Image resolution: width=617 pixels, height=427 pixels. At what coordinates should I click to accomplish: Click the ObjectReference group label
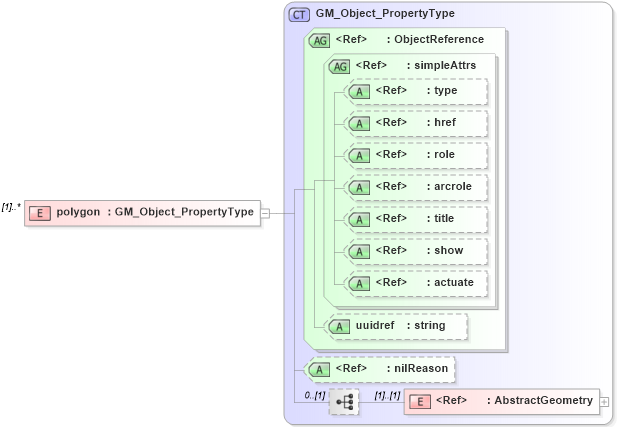pos(410,39)
